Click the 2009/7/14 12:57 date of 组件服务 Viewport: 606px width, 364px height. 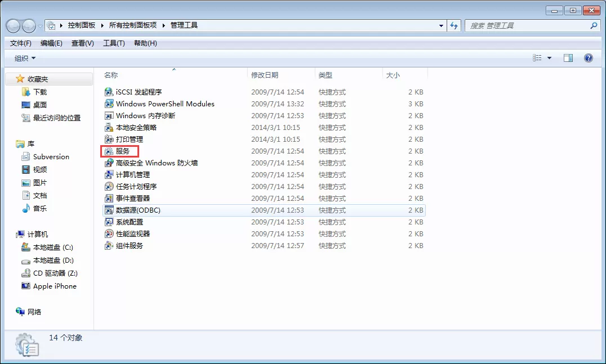click(278, 245)
